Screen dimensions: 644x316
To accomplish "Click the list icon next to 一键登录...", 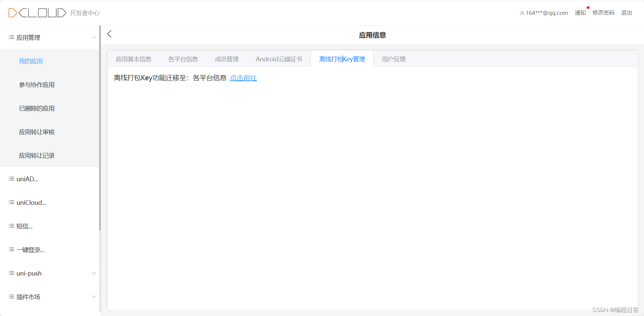I will coord(11,250).
